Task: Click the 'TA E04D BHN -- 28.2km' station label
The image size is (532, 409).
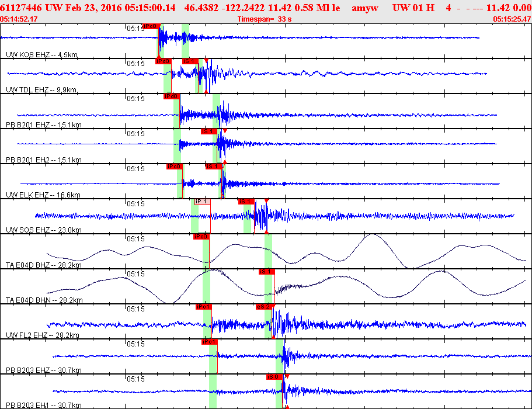Action: pyautogui.click(x=44, y=300)
